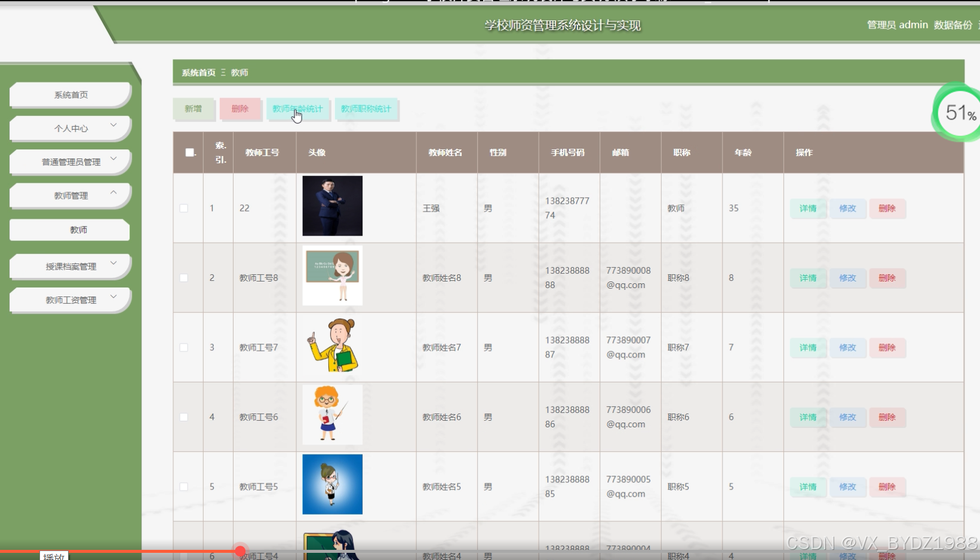Click chevron arrow beside 授课档案管理
980x560 pixels.
coord(113,263)
